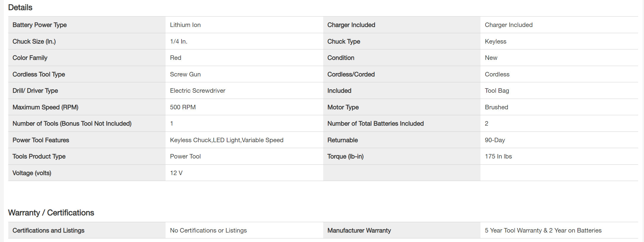644x242 pixels.
Task: Click the Charger Included value text
Action: [509, 25]
